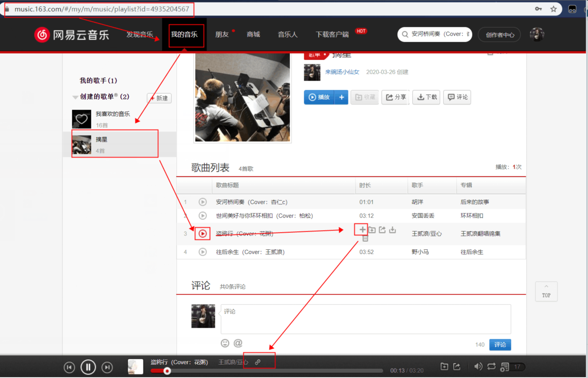Pause playback in the bottom player
588x378 pixels.
[x=88, y=367]
